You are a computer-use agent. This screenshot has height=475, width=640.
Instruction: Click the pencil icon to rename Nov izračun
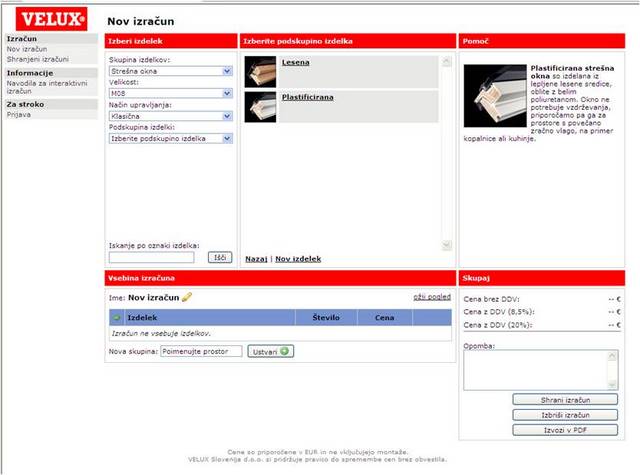coord(187,297)
